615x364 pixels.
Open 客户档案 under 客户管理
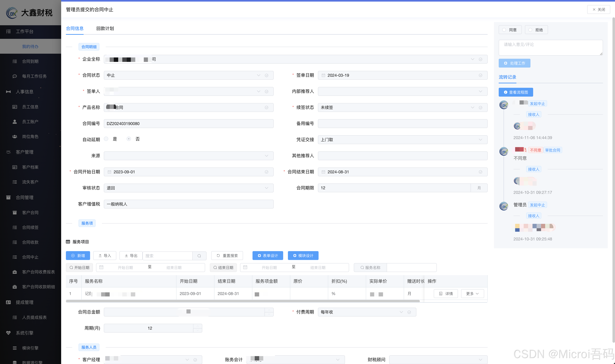coord(30,167)
